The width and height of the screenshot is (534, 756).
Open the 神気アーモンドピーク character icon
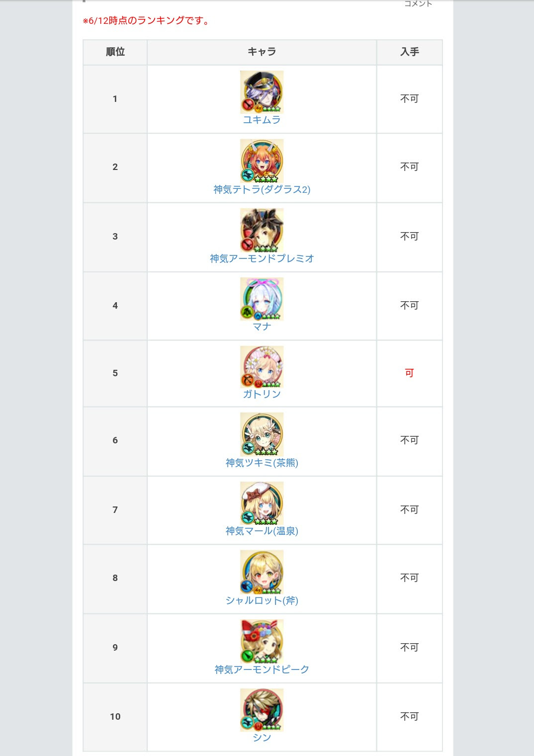click(x=262, y=641)
